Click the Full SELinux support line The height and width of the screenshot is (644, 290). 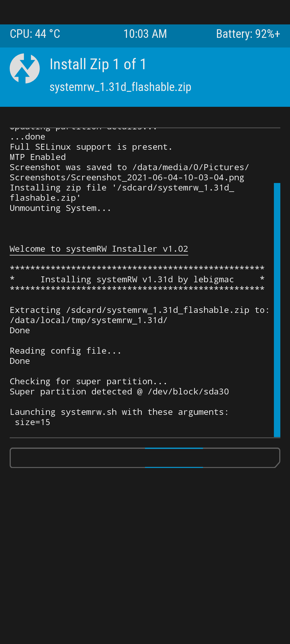click(x=91, y=147)
